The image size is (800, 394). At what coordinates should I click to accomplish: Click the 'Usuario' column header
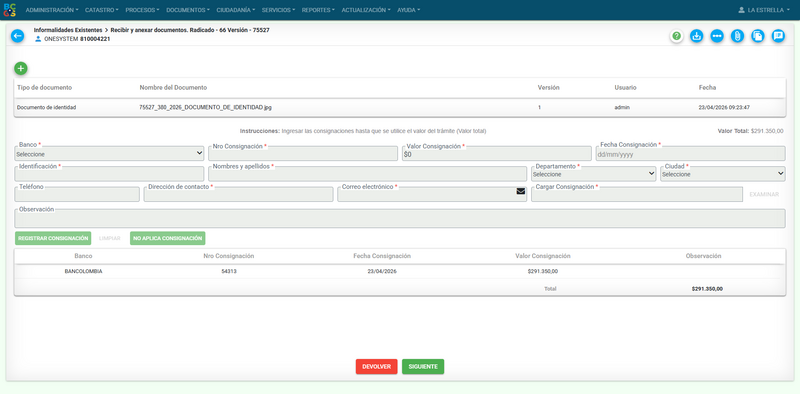pos(625,88)
